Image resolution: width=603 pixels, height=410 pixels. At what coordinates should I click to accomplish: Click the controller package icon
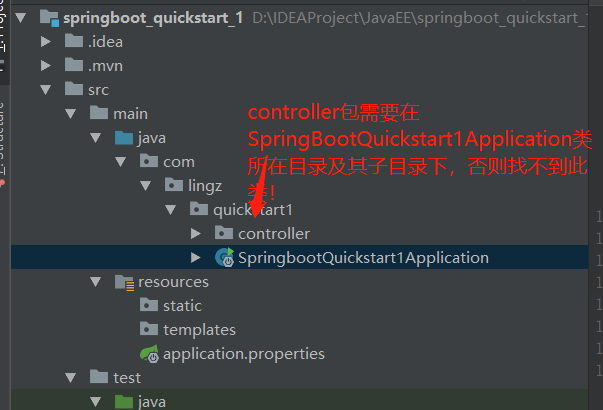point(224,233)
